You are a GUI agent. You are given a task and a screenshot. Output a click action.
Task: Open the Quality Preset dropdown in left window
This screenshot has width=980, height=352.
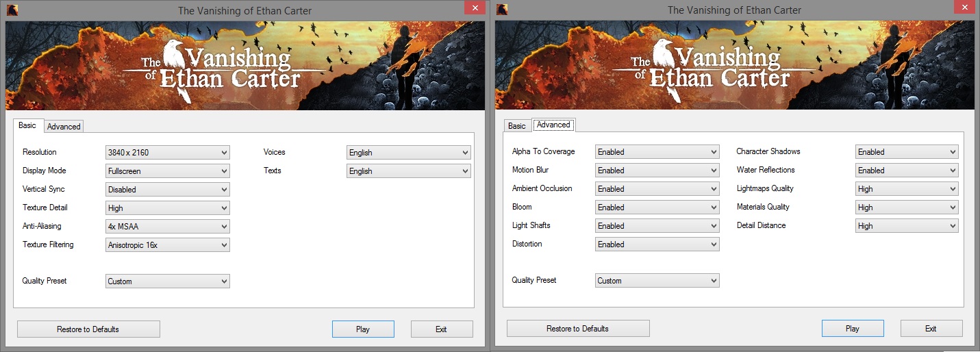(x=168, y=281)
